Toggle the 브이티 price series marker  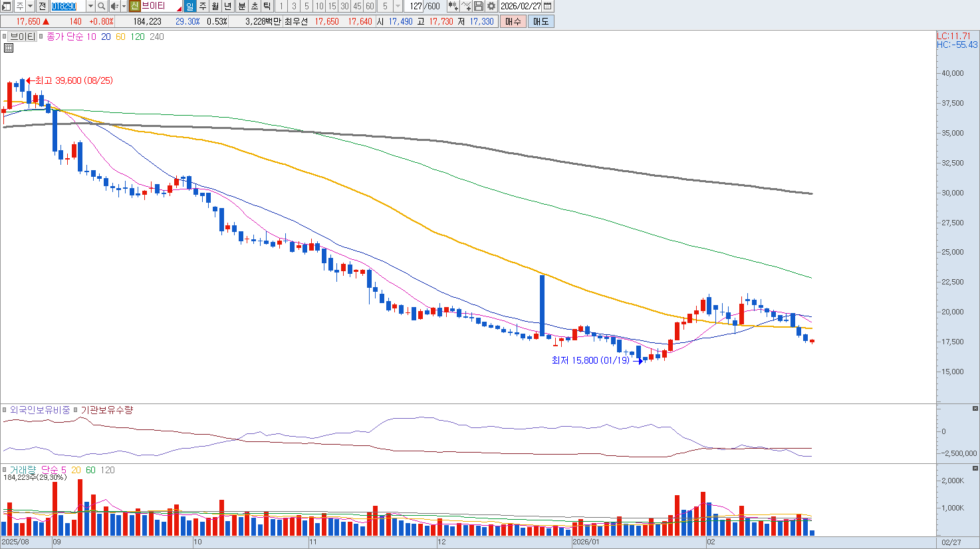4,37
